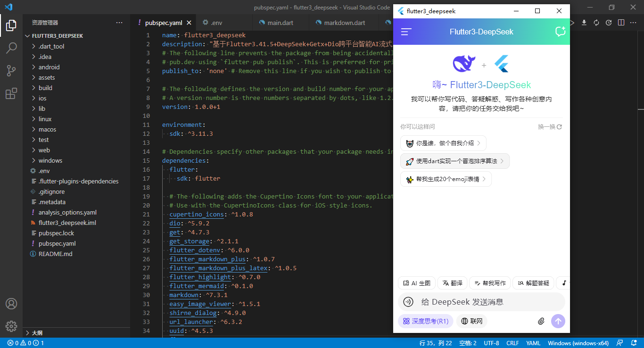This screenshot has height=348, width=644.
Task: Open the Source Control view
Action: coord(11,71)
